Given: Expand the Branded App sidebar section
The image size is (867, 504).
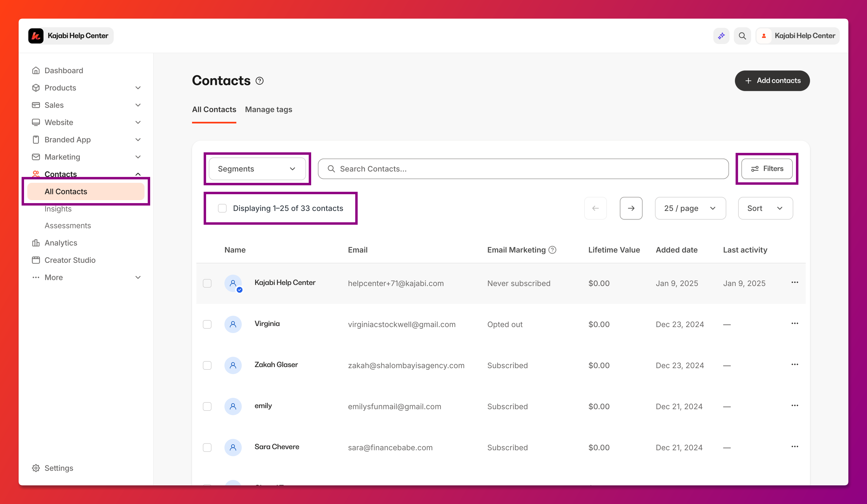Looking at the screenshot, I should tap(138, 140).
